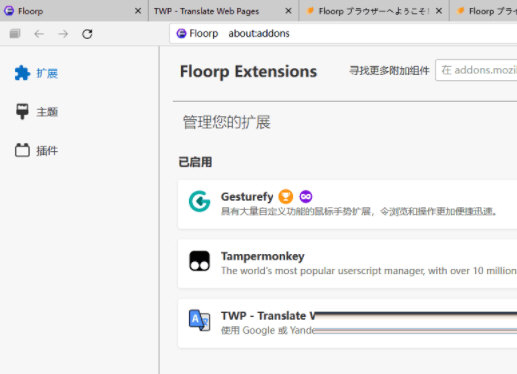Open the TWP - Translate extension card title
Image resolution: width=517 pixels, height=374 pixels.
(x=268, y=316)
